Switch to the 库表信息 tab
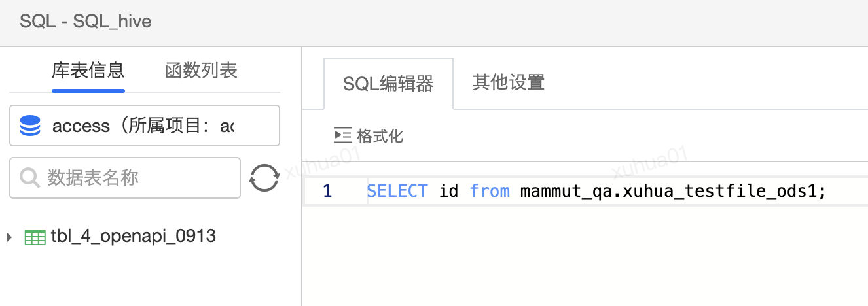Viewport: 868px width, 306px height. pyautogui.click(x=88, y=71)
